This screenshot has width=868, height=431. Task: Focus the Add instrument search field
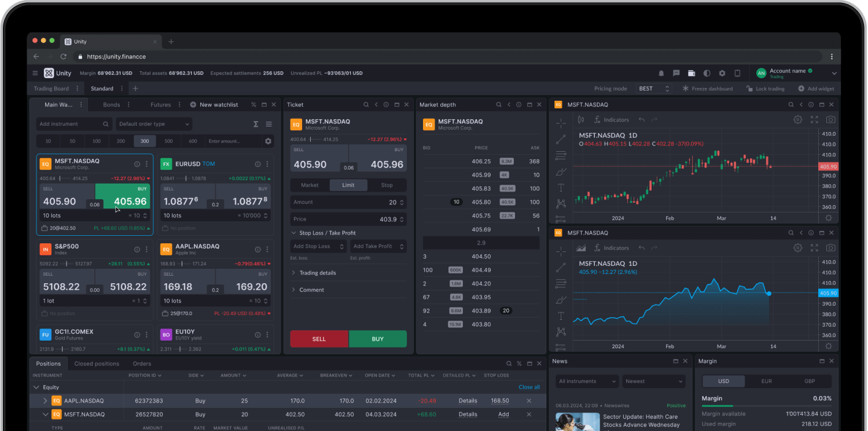pyautogui.click(x=74, y=124)
